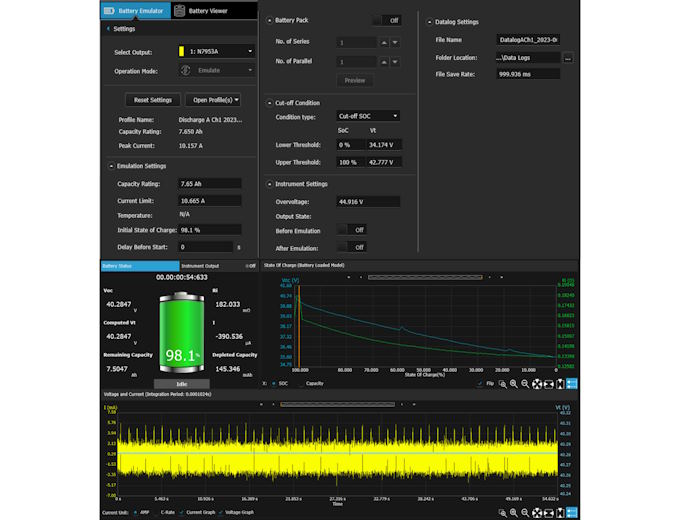This screenshot has height=520, width=680.
Task: Zoom in on Voltage and Current graph
Action: tap(514, 513)
